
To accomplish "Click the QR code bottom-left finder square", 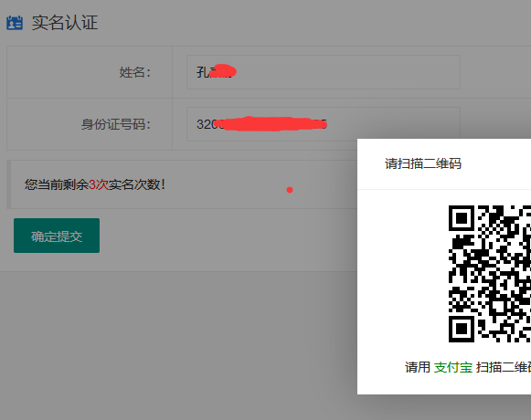I will pos(462,329).
